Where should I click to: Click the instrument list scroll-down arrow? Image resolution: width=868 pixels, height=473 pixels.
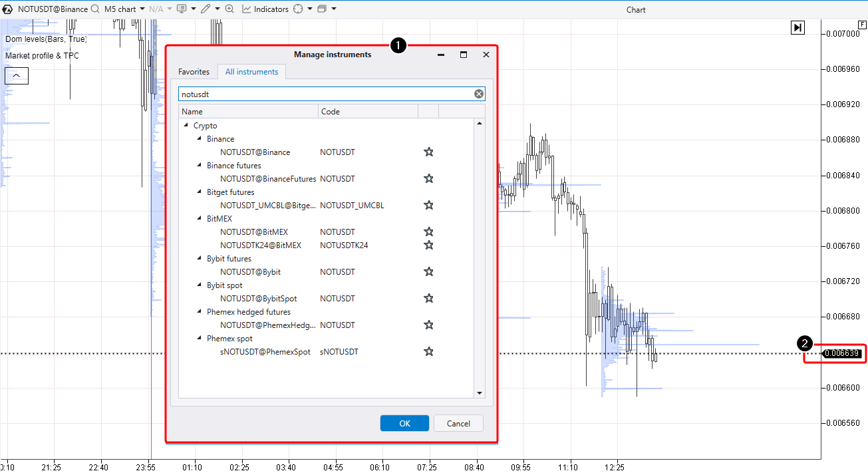(480, 393)
